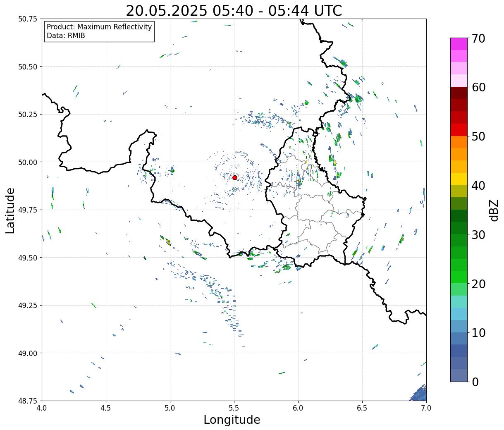Viewport: 504px width, 430px height.
Task: Click the plot title showing 20.05.2025 time
Action: pyautogui.click(x=234, y=10)
